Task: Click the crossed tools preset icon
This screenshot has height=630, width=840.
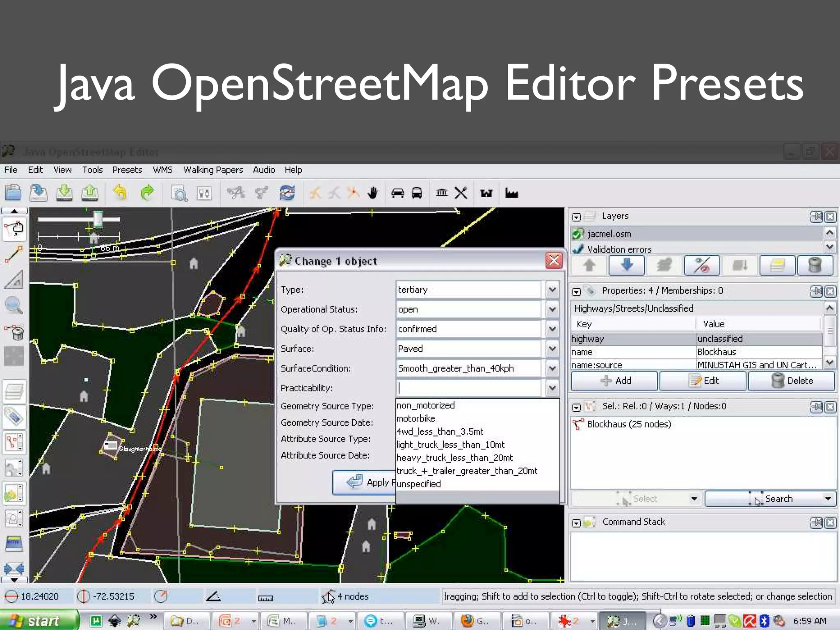Action: coord(461,193)
